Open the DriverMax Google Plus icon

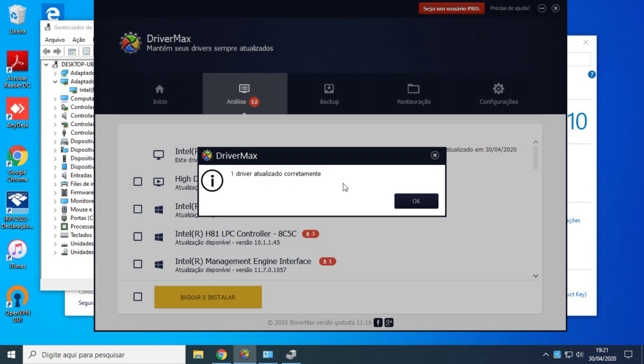pos(389,322)
